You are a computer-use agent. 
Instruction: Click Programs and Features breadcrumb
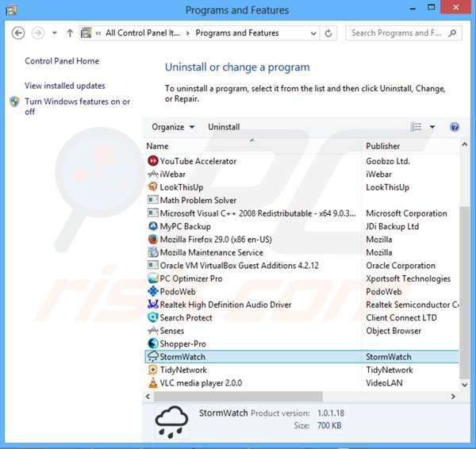pyautogui.click(x=237, y=33)
